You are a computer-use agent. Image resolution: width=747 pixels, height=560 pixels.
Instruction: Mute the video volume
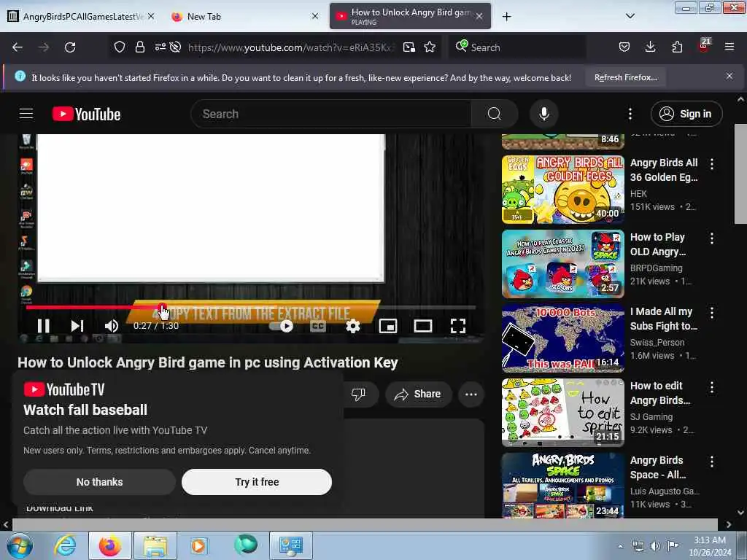click(x=112, y=326)
